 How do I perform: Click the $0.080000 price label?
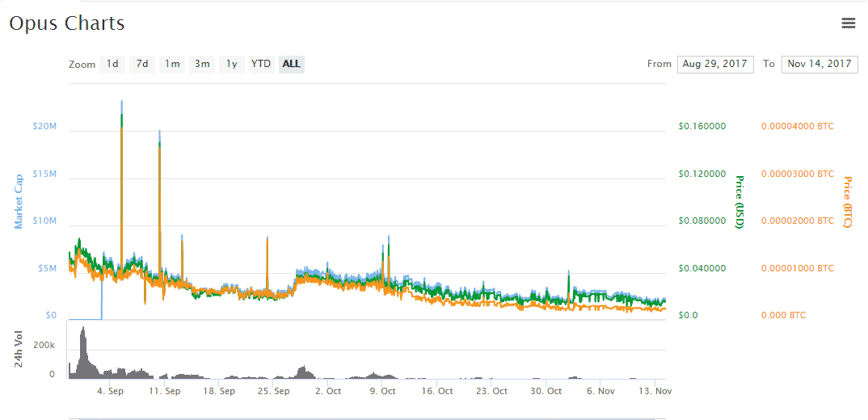(702, 220)
